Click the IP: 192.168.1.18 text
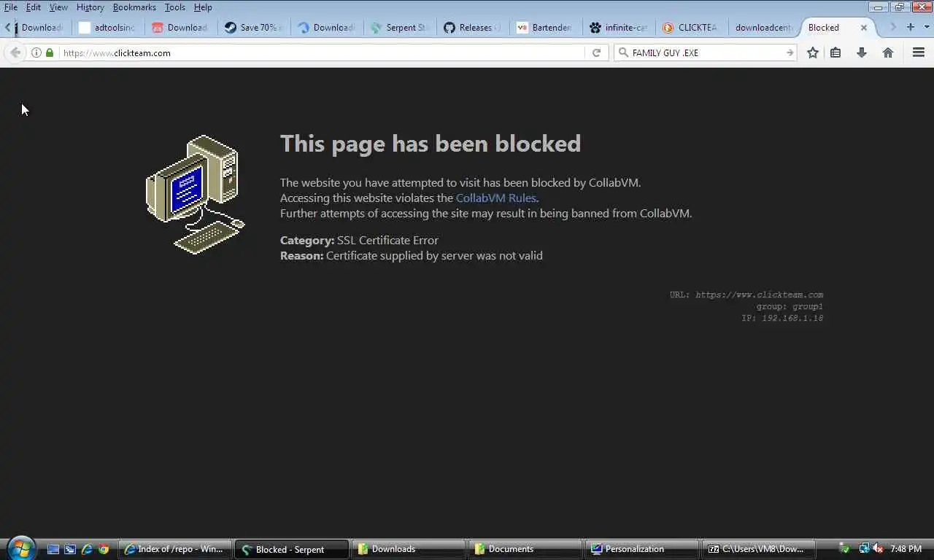The width and height of the screenshot is (934, 560). 782,318
